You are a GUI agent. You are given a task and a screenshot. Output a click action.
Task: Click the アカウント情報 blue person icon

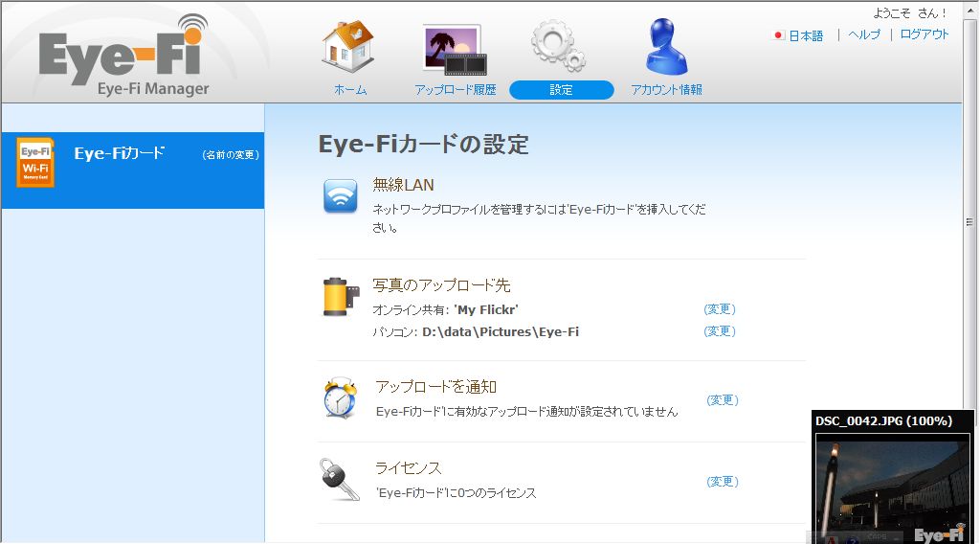pyautogui.click(x=666, y=46)
